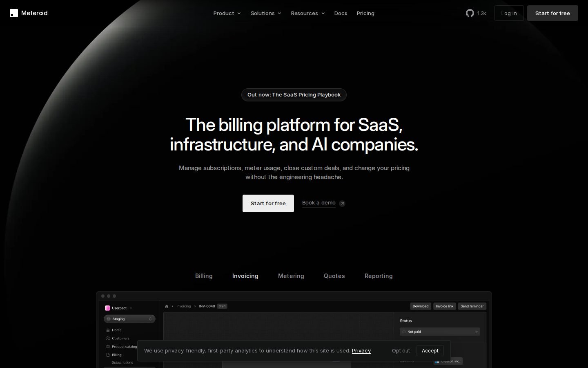Open the GitHub repository icon
This screenshot has height=368, width=588.
(470, 13)
